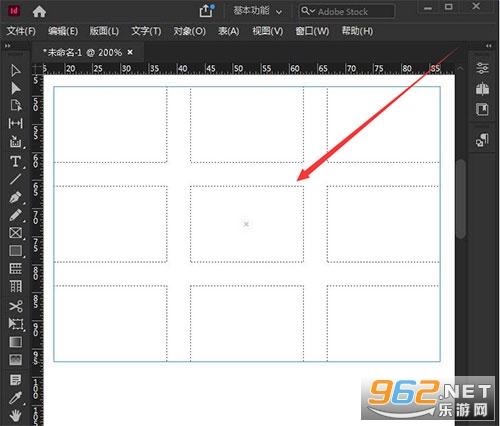Open the Adobe Stock search type dropdown
The image size is (500, 426).
pyautogui.click(x=308, y=11)
